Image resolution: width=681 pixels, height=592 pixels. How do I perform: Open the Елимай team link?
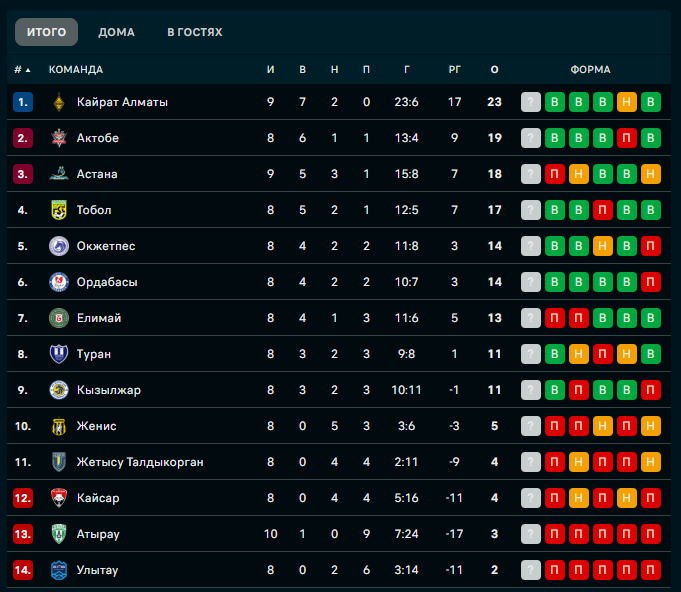(x=99, y=318)
